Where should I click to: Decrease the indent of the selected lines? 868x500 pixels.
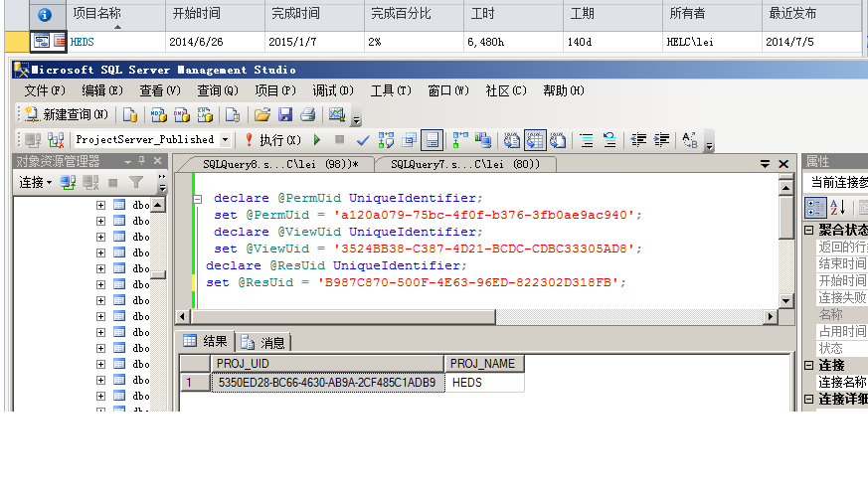(x=638, y=140)
